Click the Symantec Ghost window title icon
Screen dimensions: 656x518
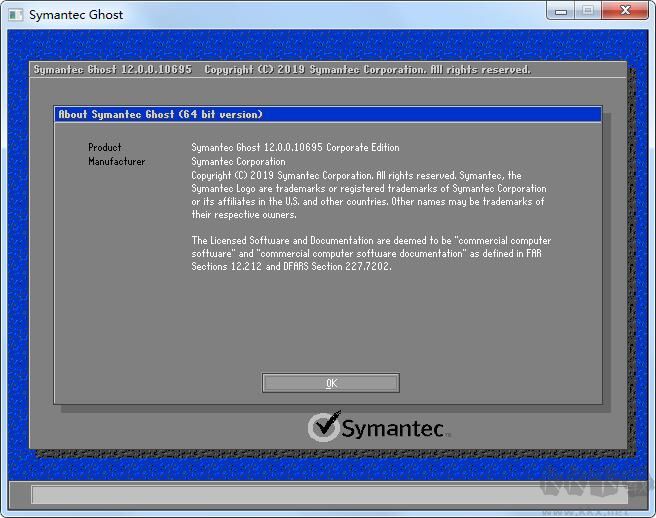(16, 15)
